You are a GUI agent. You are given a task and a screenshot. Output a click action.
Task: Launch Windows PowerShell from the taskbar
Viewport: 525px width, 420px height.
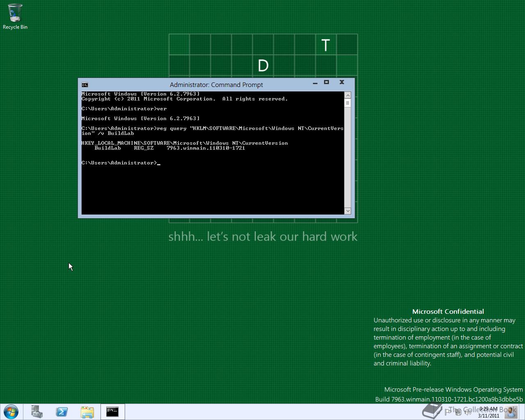click(x=62, y=412)
